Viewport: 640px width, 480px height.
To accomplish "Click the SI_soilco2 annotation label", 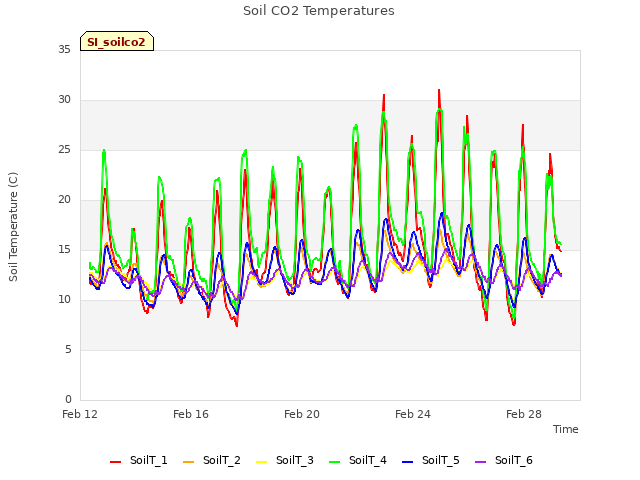I will pyautogui.click(x=117, y=41).
